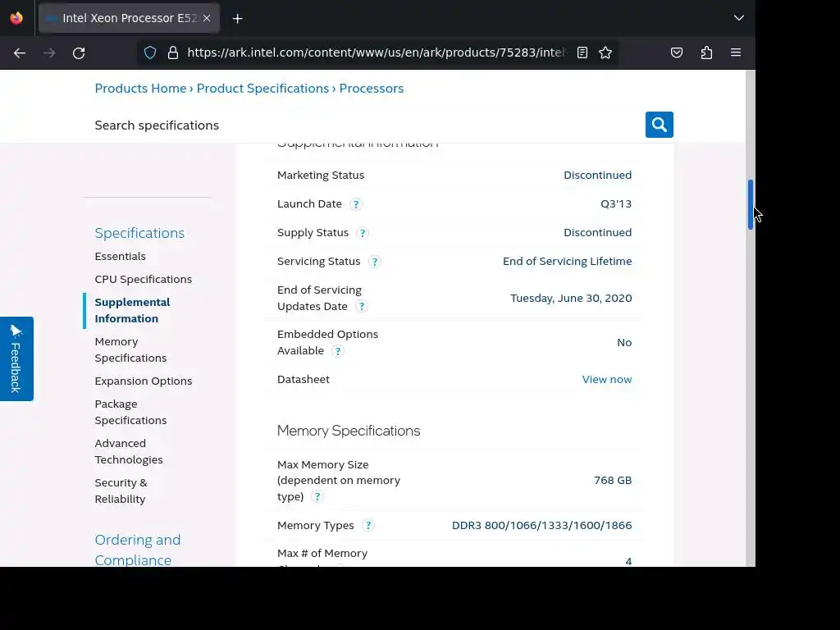Viewport: 840px width, 630px height.
Task: Reload the current page
Action: pyautogui.click(x=79, y=53)
